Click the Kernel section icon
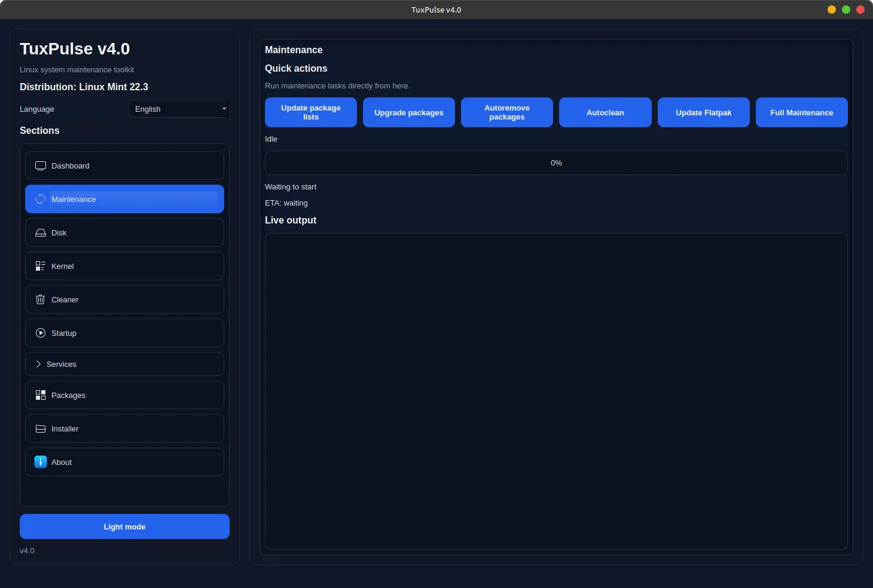Viewport: 873px width, 588px height. coord(41,266)
